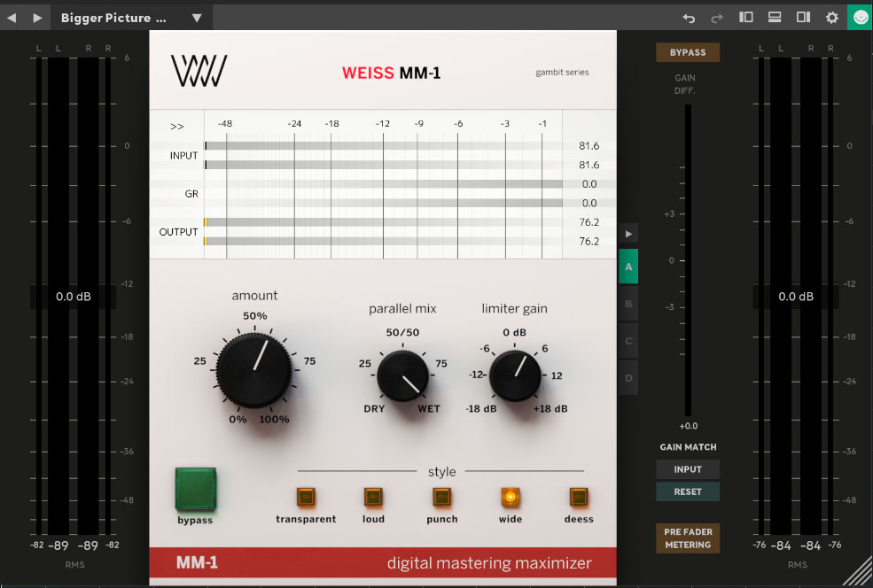Click the gambit series text
This screenshot has height=588, width=873.
(562, 73)
